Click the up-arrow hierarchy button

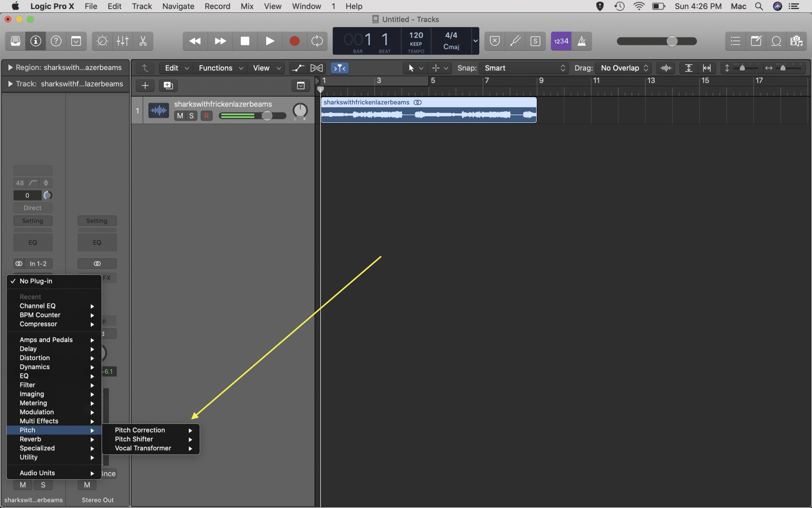(145, 68)
